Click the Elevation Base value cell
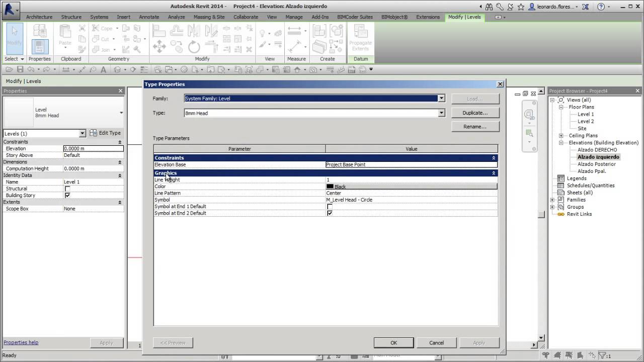The width and height of the screenshot is (644, 362). point(412,164)
